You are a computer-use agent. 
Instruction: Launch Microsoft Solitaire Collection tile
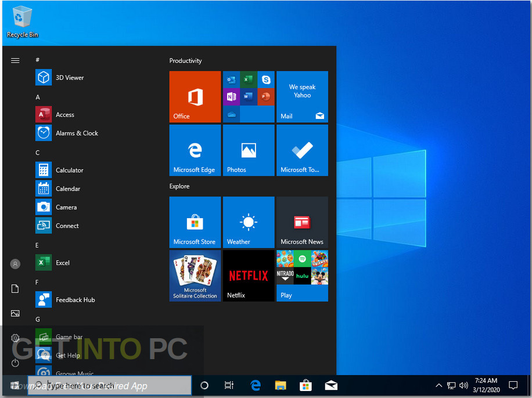(195, 276)
